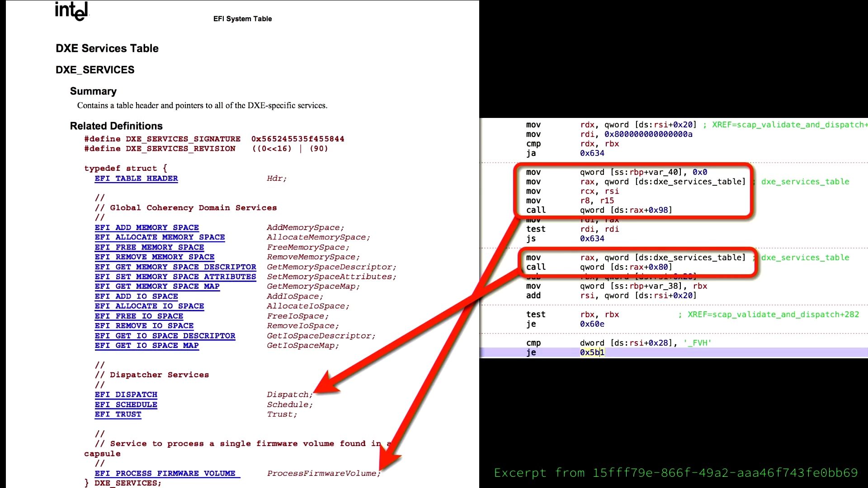
Task: Click the jump target 0x60e
Action: pyautogui.click(x=592, y=324)
